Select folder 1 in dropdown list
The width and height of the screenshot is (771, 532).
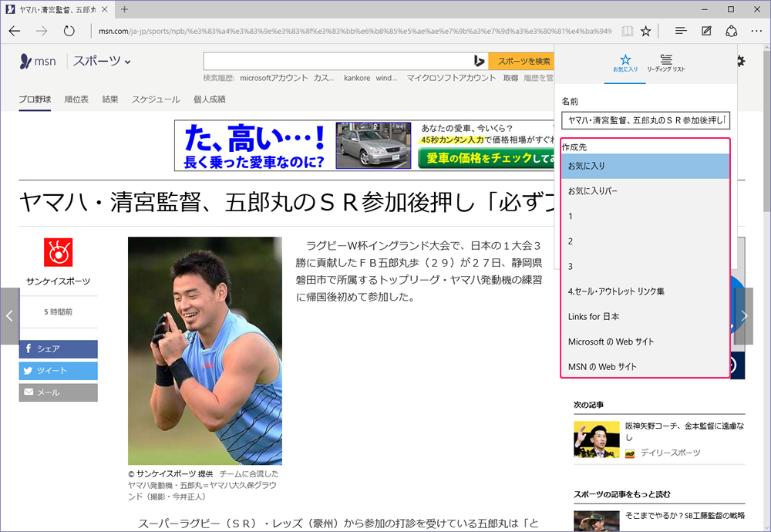[x=645, y=217]
